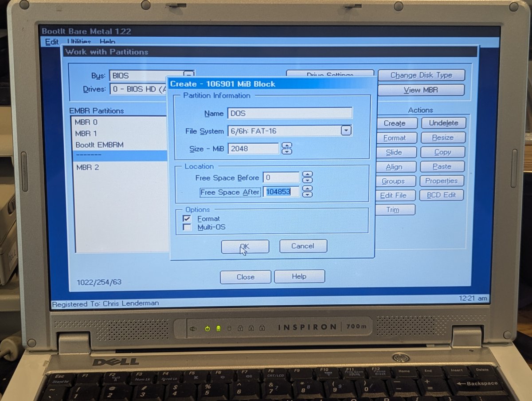
Task: Click the Trim action button
Action: (x=395, y=209)
